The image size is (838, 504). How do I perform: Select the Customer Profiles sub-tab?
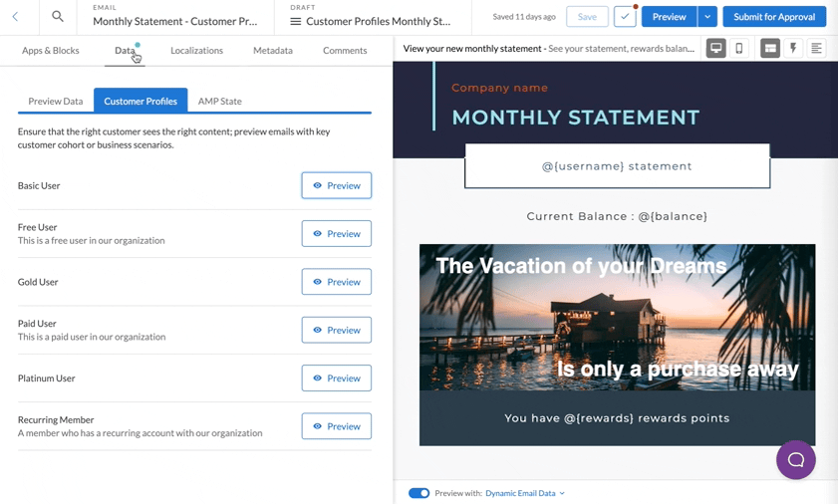click(140, 101)
